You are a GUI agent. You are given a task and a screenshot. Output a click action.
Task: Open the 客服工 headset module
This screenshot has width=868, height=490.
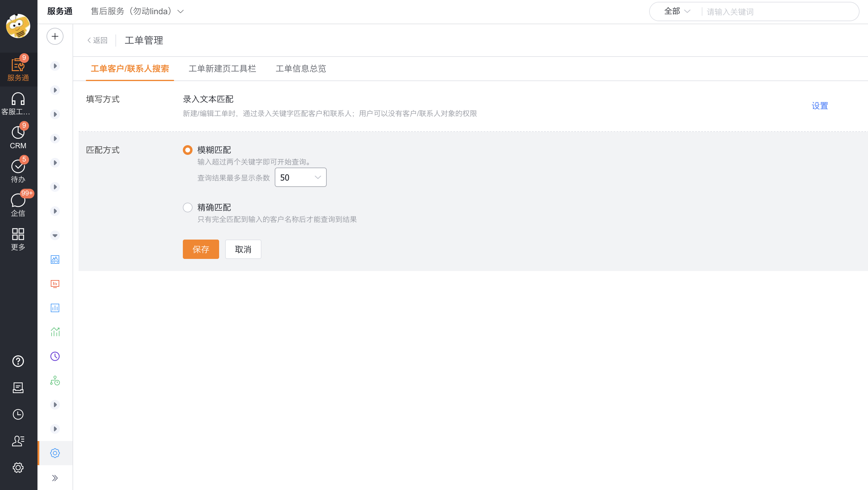tap(18, 103)
